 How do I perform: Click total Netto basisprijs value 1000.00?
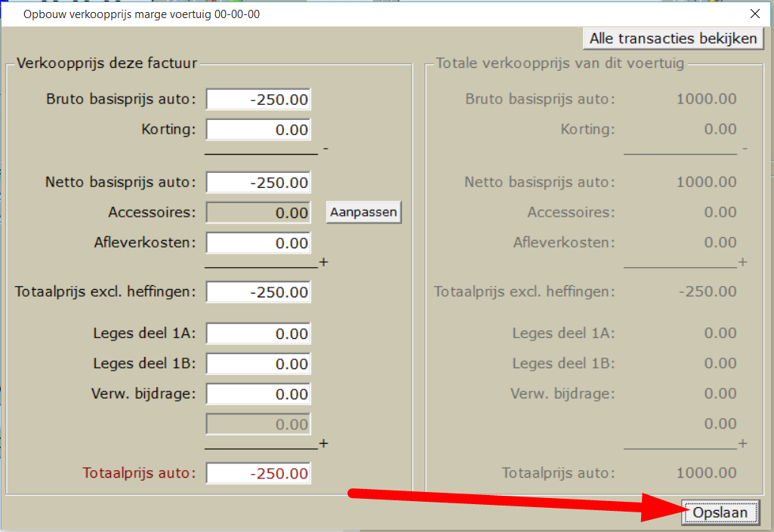706,182
